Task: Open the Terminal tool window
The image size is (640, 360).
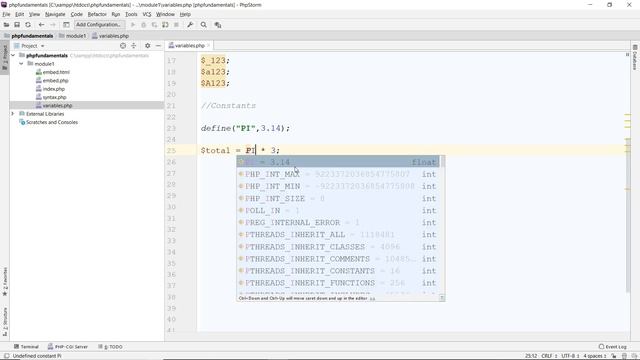Action: (26, 347)
